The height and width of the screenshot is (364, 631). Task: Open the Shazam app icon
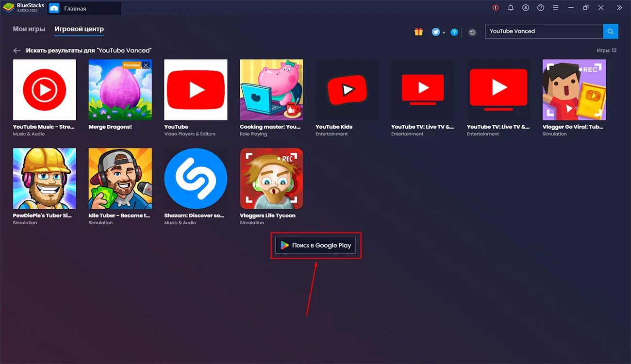(196, 179)
